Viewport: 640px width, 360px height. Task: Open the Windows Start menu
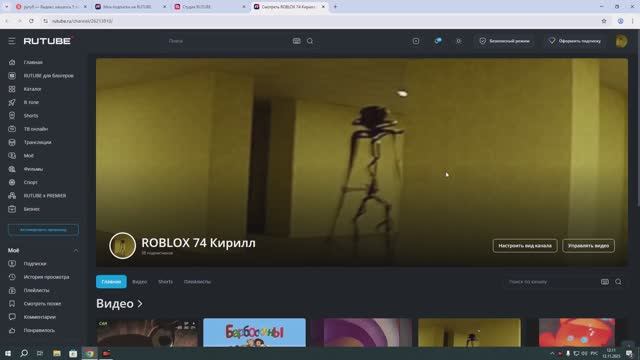8,353
